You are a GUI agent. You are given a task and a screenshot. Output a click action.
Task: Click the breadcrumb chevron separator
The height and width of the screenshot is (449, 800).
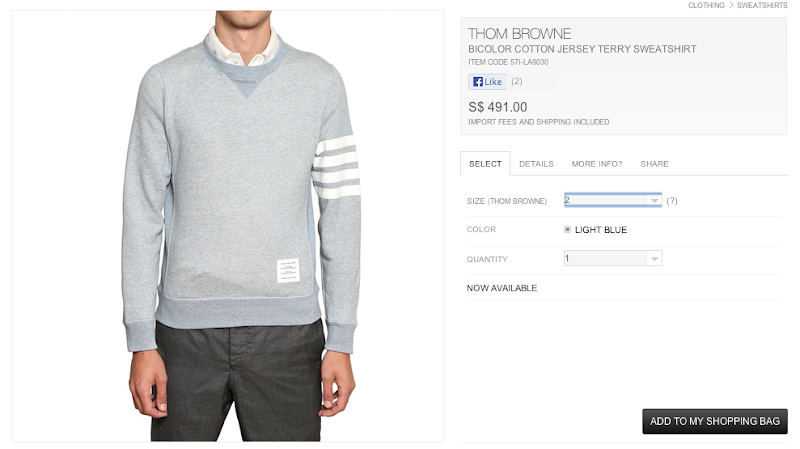(x=731, y=5)
